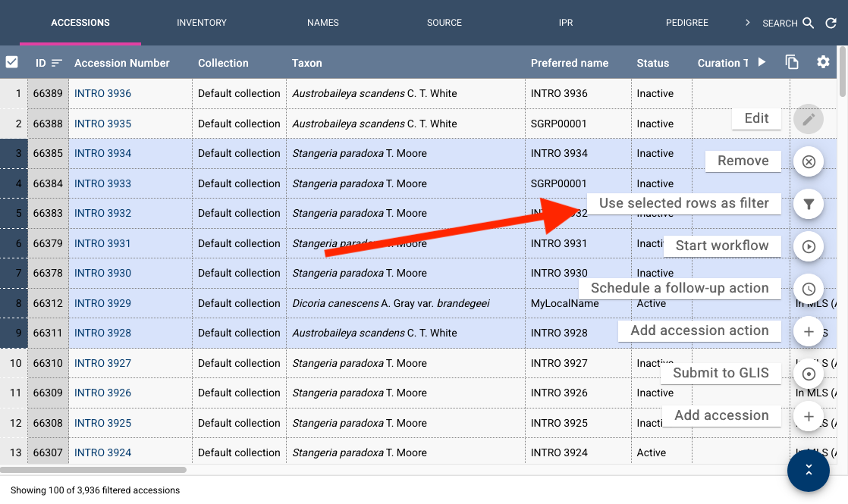Open accession link INTRO 3928
Image resolution: width=848 pixels, height=504 pixels.
(x=102, y=333)
